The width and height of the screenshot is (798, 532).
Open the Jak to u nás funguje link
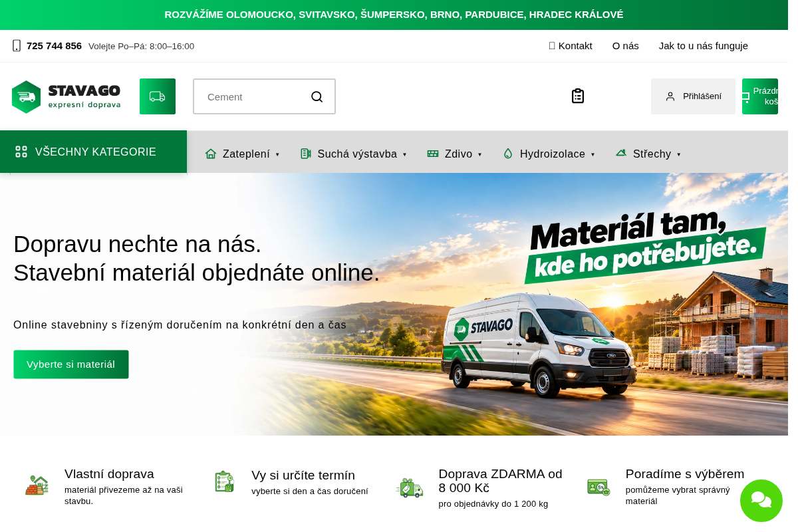[x=704, y=46]
